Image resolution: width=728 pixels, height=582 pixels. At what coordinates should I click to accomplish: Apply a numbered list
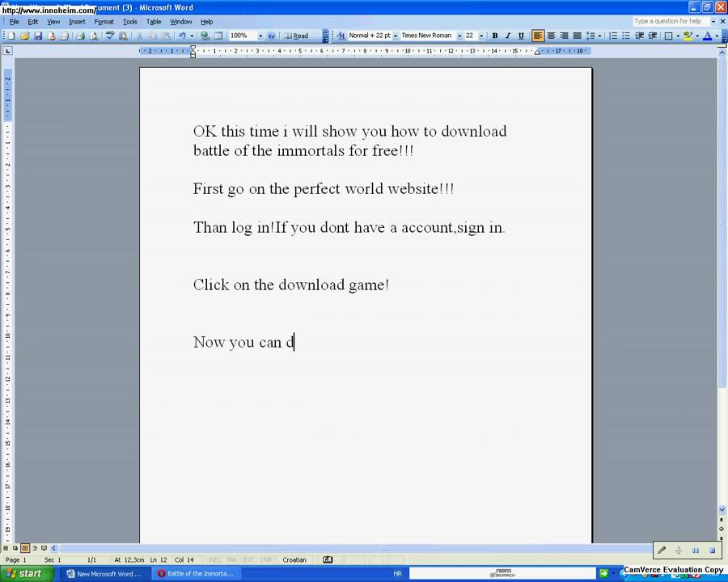point(613,36)
